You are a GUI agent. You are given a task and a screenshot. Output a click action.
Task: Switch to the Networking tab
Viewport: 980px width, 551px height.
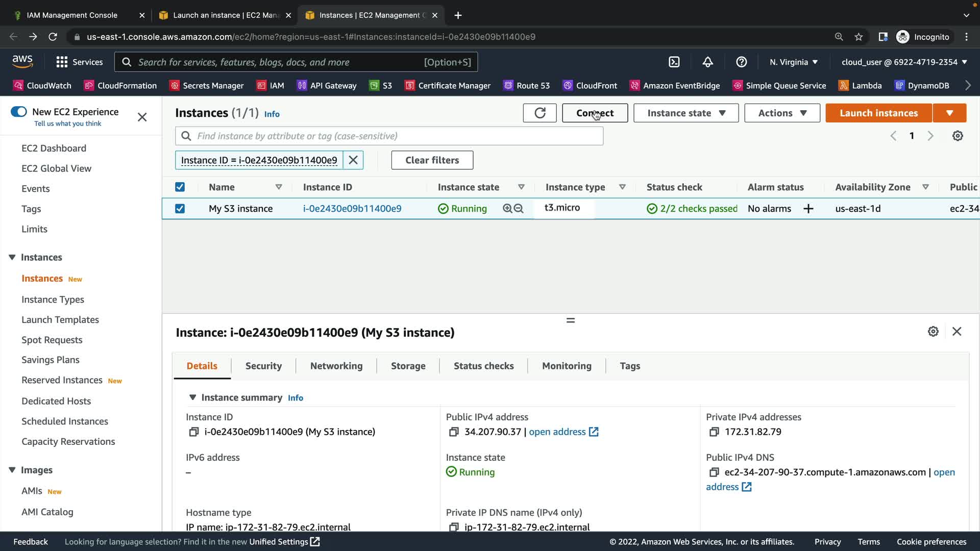tap(336, 366)
